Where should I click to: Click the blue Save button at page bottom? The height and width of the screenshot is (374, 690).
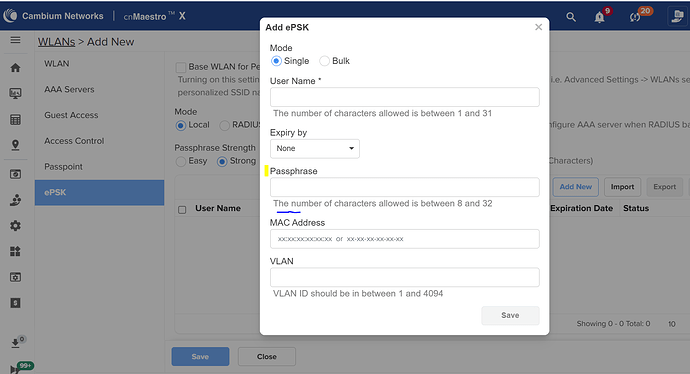(200, 356)
